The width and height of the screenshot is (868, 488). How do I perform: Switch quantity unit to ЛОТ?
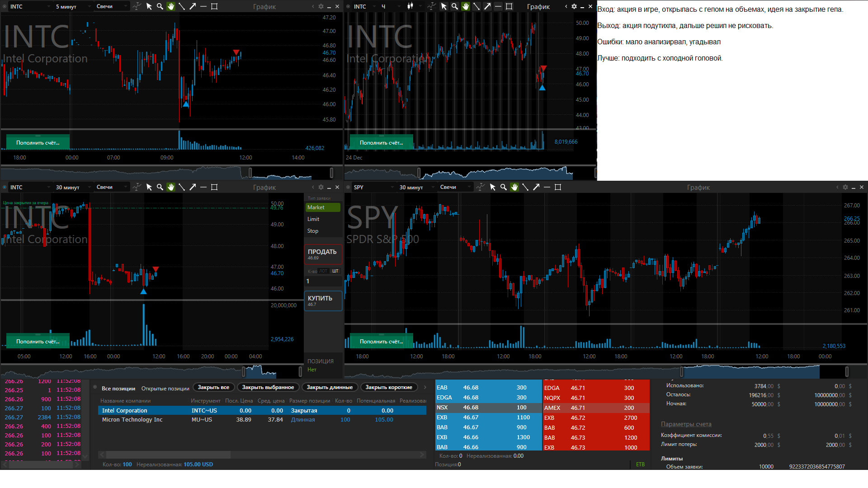click(323, 271)
